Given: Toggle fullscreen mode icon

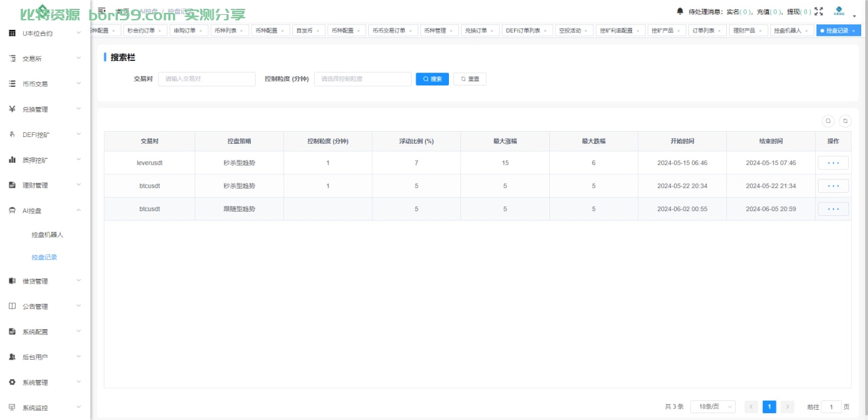Looking at the screenshot, I should coord(818,12).
